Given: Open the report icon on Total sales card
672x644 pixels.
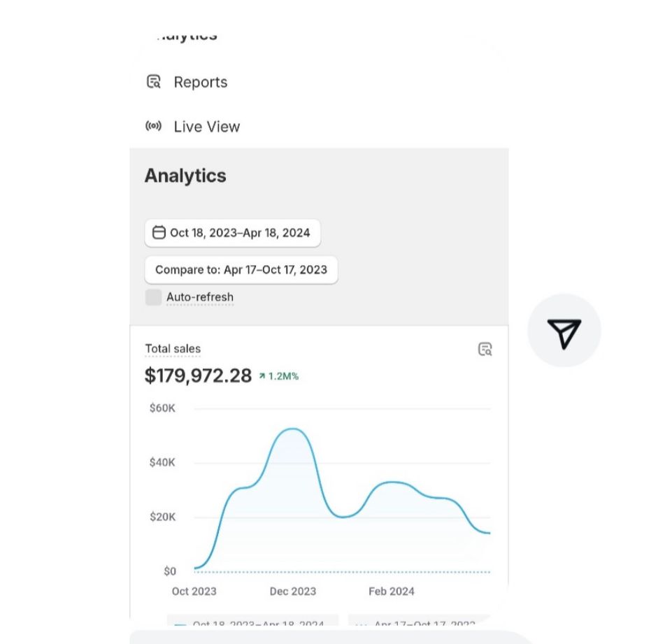Looking at the screenshot, I should point(485,349).
